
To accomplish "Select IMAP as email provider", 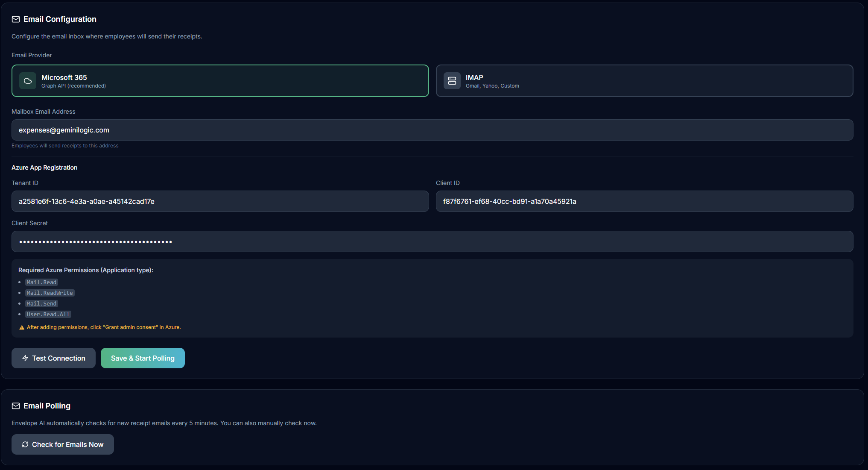I will click(x=644, y=81).
